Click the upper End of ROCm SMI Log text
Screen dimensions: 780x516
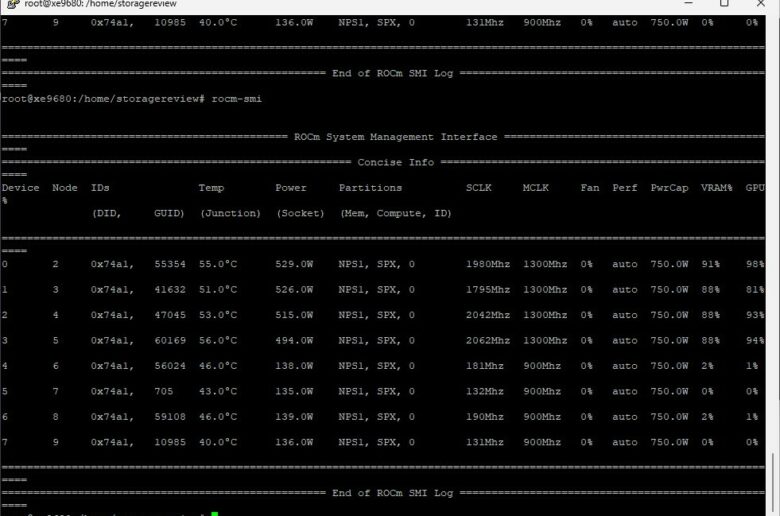[392, 74]
